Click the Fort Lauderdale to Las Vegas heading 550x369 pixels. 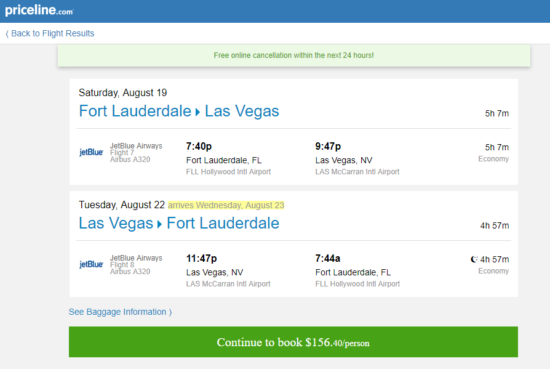(x=179, y=111)
